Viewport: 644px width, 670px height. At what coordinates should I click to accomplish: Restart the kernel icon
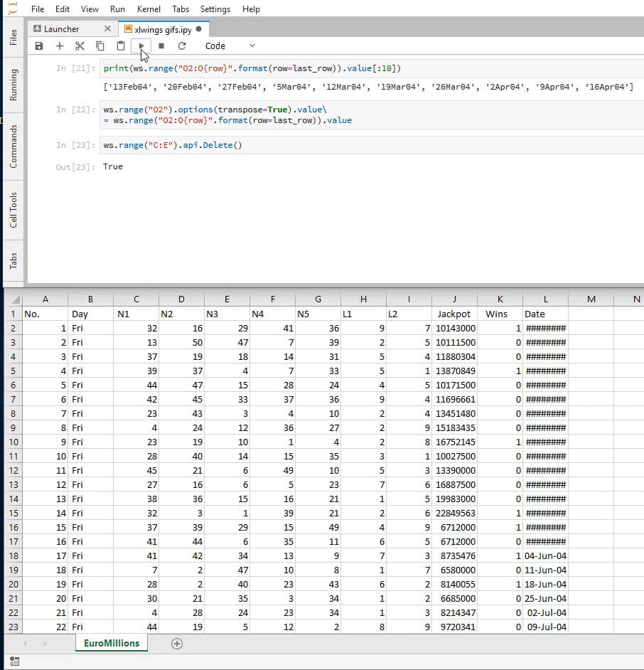pyautogui.click(x=182, y=46)
